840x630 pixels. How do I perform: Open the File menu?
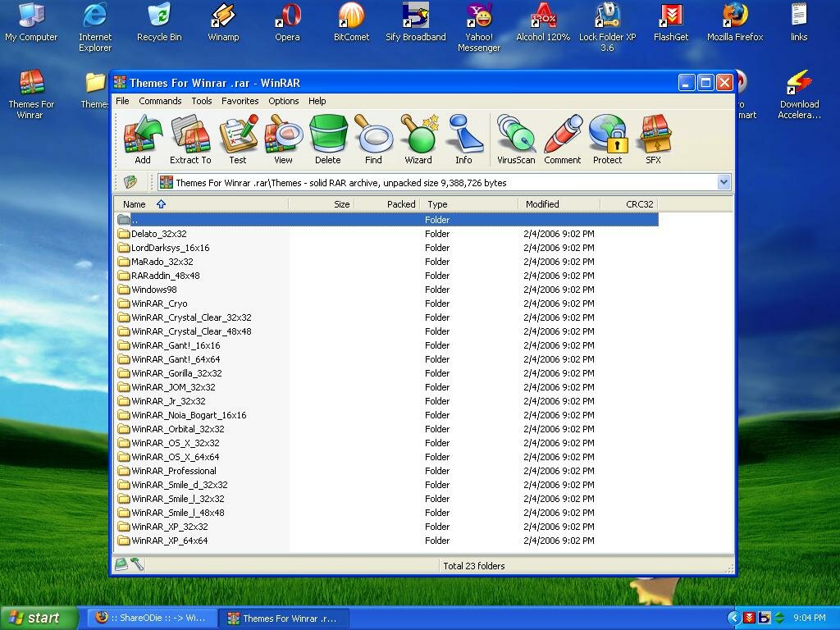122,101
